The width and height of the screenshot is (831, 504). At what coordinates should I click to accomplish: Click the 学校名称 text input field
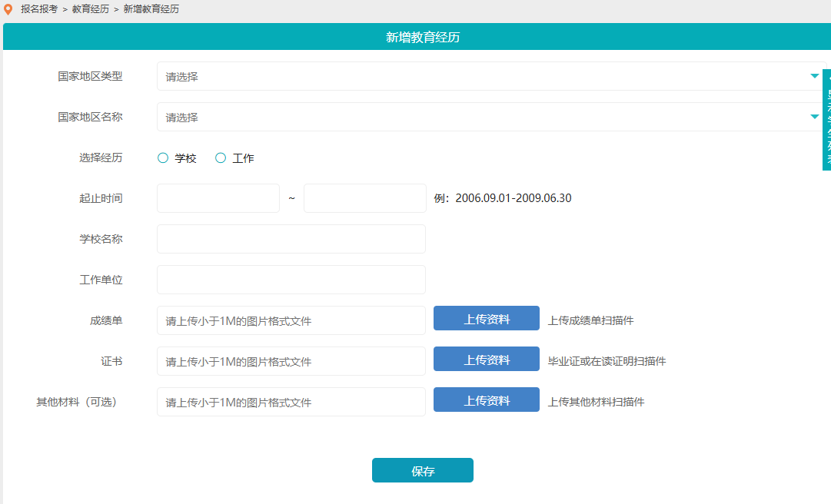[x=291, y=238]
